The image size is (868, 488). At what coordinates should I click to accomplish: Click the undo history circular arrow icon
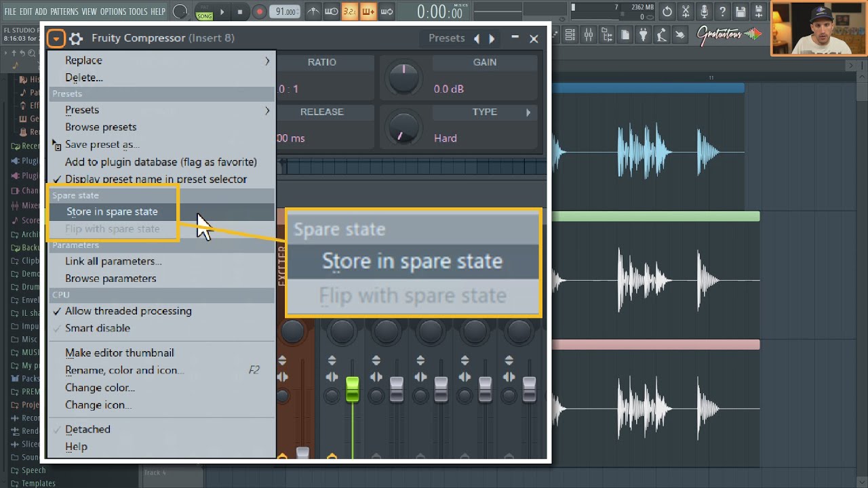tap(667, 12)
